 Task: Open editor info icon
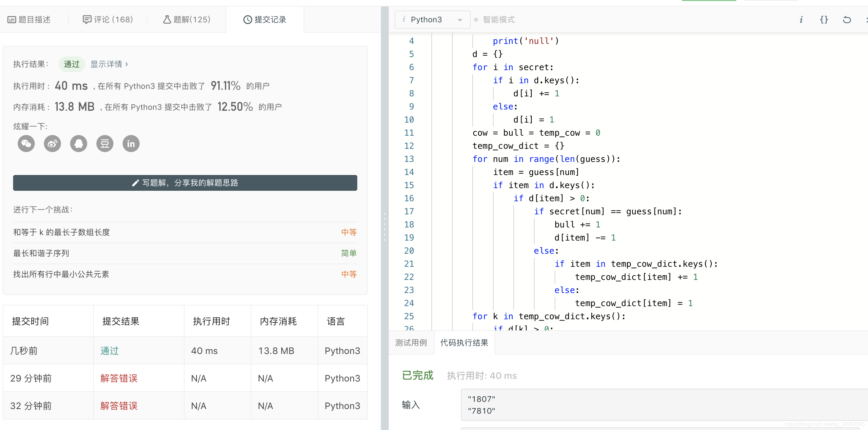[801, 20]
